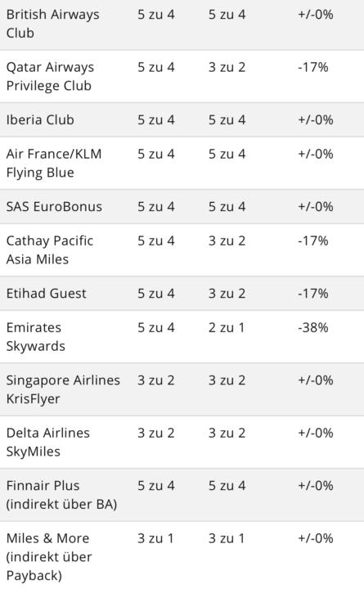Select the -17% value in Etihad Guest row
This screenshot has width=364, height=589.
pyautogui.click(x=313, y=294)
